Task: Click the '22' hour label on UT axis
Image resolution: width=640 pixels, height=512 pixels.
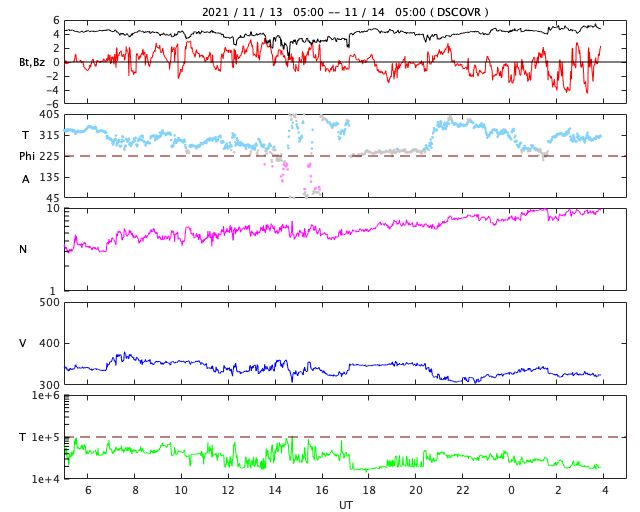Action: (463, 490)
